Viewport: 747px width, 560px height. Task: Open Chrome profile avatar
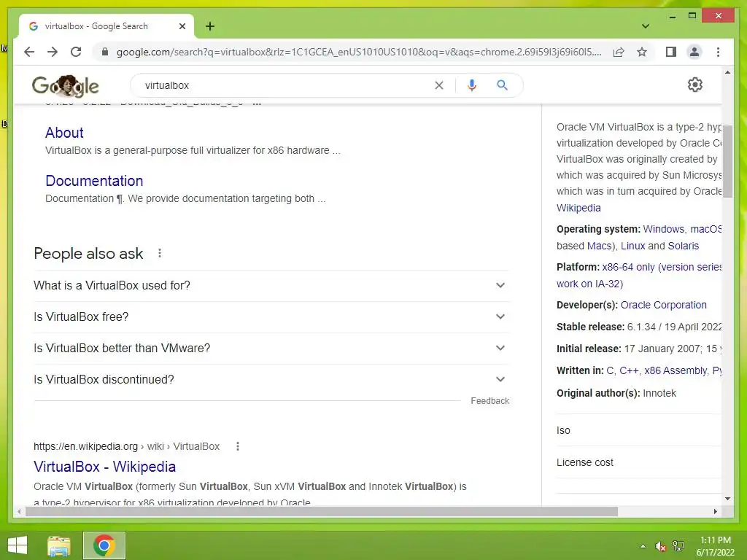[694, 52]
